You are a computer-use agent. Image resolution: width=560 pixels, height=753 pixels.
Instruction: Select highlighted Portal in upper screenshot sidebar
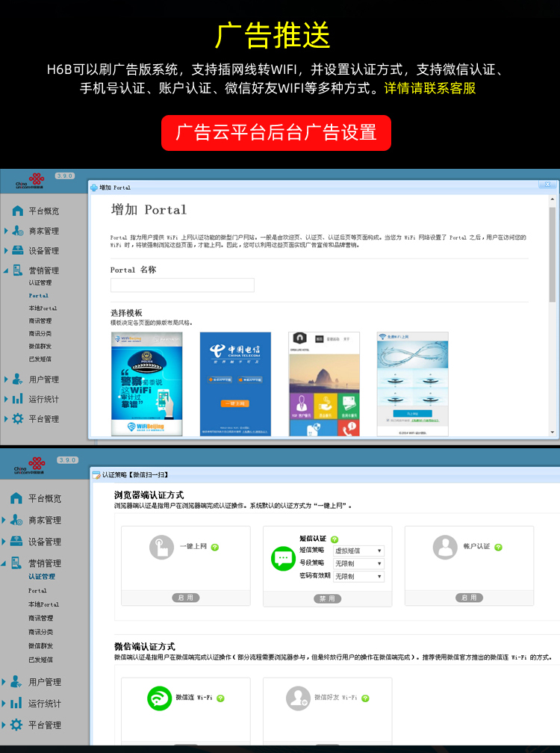[x=38, y=295]
